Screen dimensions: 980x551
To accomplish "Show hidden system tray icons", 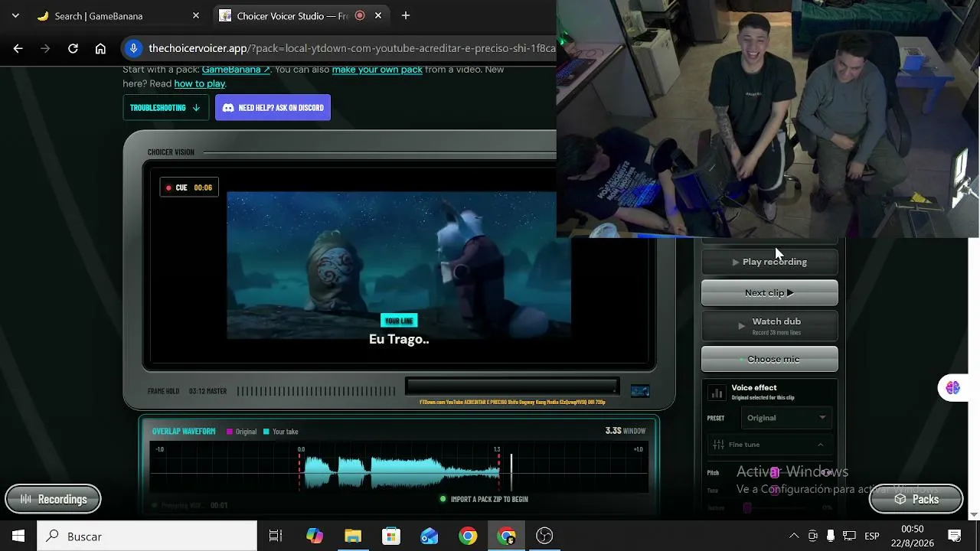I will 794,536.
